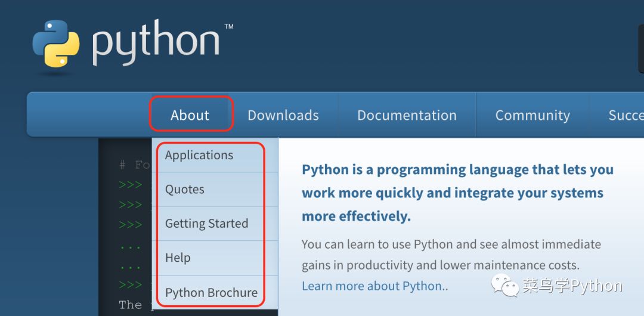
Task: Pick Getting Started from the dropdown list
Action: [x=206, y=224]
